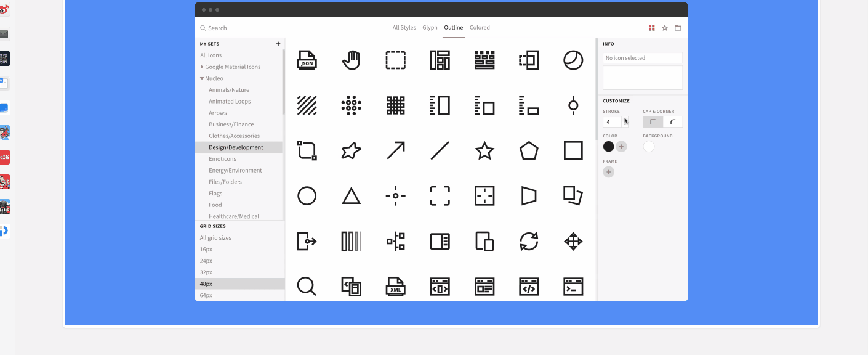Click the refresh arrows icon

tap(529, 241)
